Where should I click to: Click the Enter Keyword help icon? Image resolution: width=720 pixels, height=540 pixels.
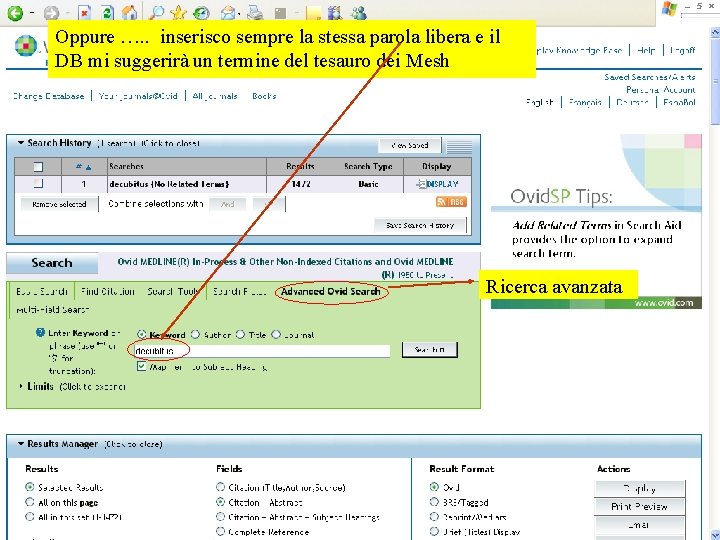click(40, 332)
